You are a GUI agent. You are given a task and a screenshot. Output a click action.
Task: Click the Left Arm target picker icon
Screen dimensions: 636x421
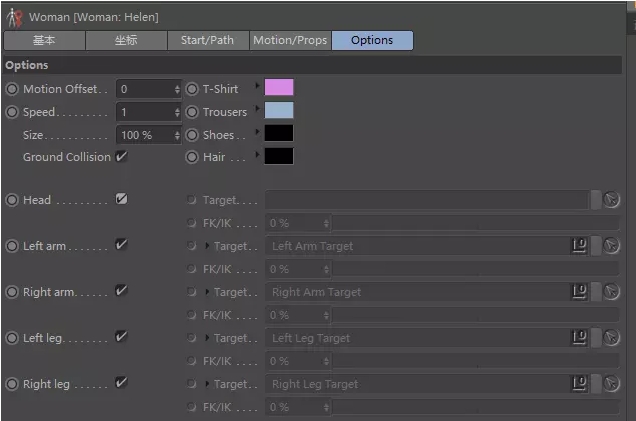(x=612, y=246)
